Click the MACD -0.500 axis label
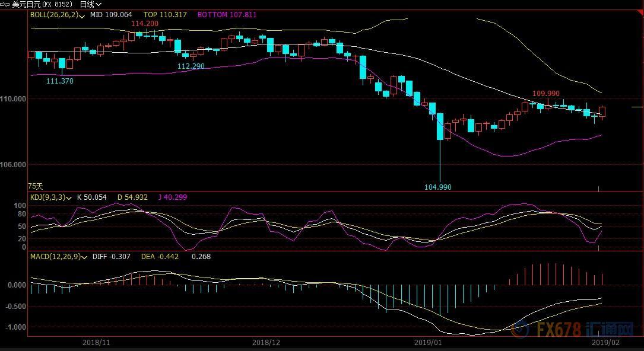 pos(15,307)
